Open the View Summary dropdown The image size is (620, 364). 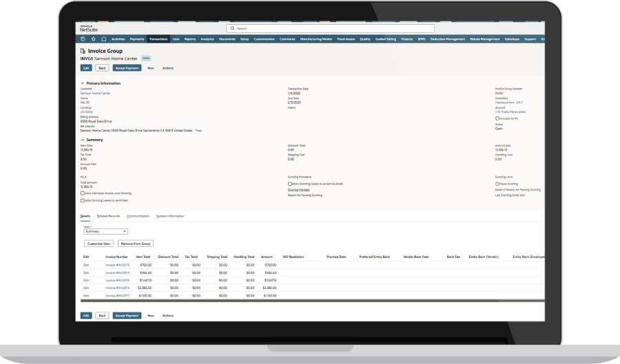click(105, 232)
